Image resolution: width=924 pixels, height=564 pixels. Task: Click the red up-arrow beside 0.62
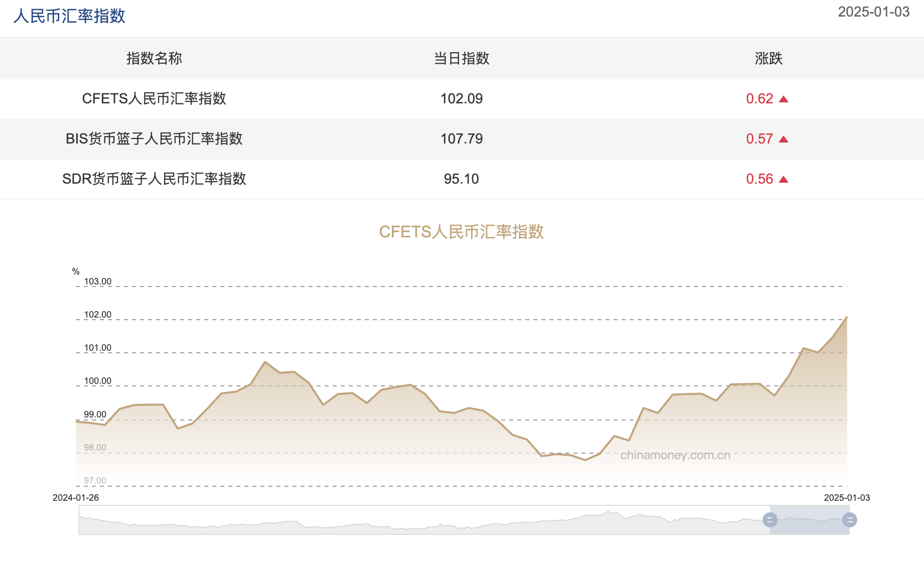784,98
